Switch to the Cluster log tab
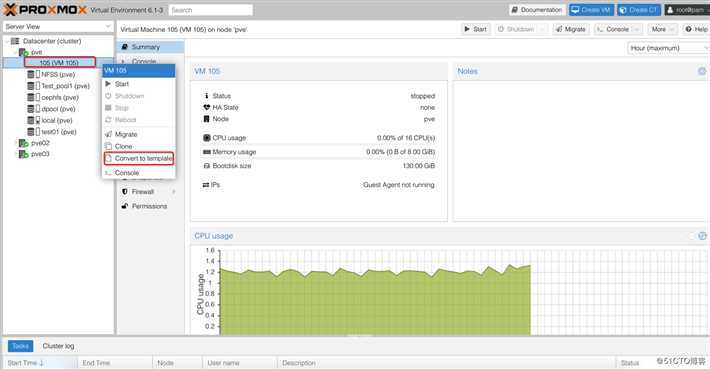The image size is (710, 369). point(58,346)
